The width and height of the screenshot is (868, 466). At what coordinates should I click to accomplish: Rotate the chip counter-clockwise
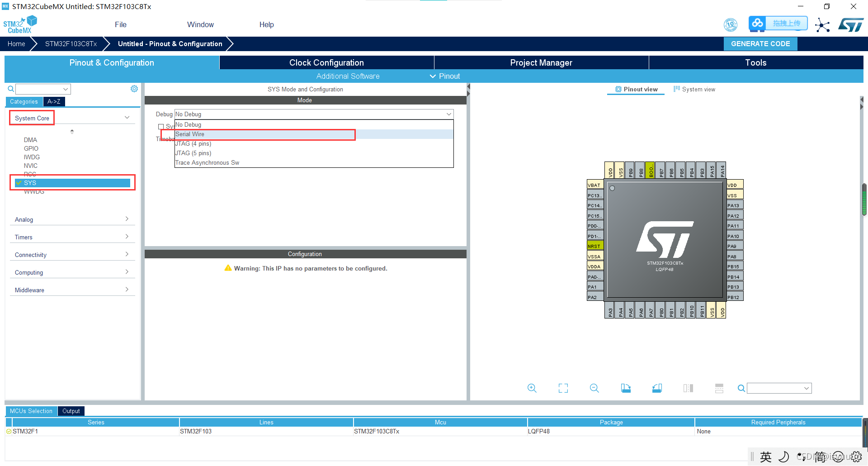[657, 388]
